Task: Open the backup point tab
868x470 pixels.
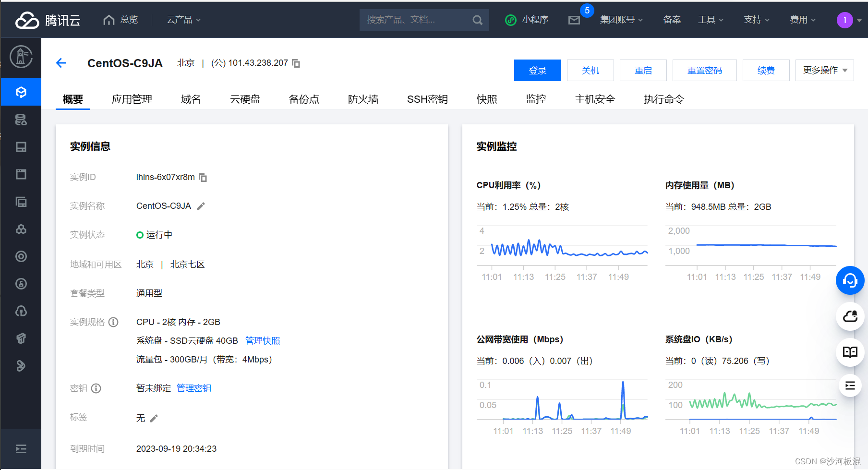Action: pyautogui.click(x=304, y=99)
